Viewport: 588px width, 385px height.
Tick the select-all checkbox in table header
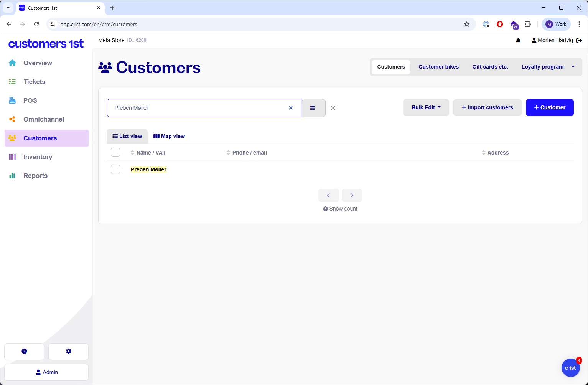tap(115, 152)
